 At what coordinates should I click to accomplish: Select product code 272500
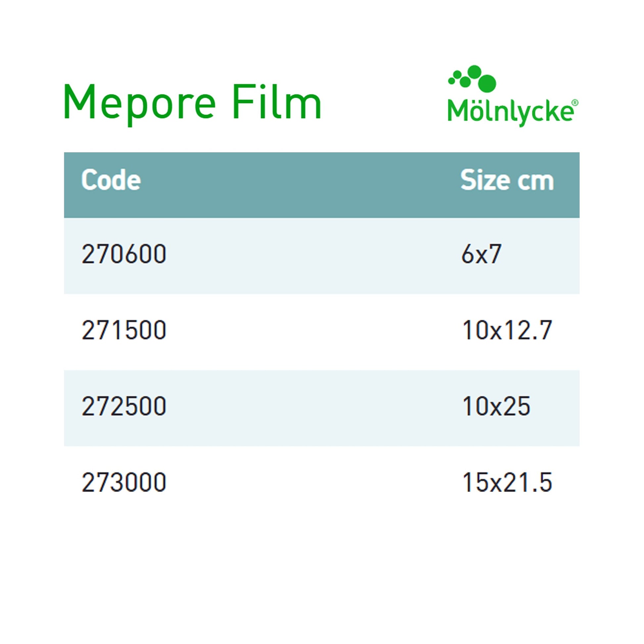point(124,406)
